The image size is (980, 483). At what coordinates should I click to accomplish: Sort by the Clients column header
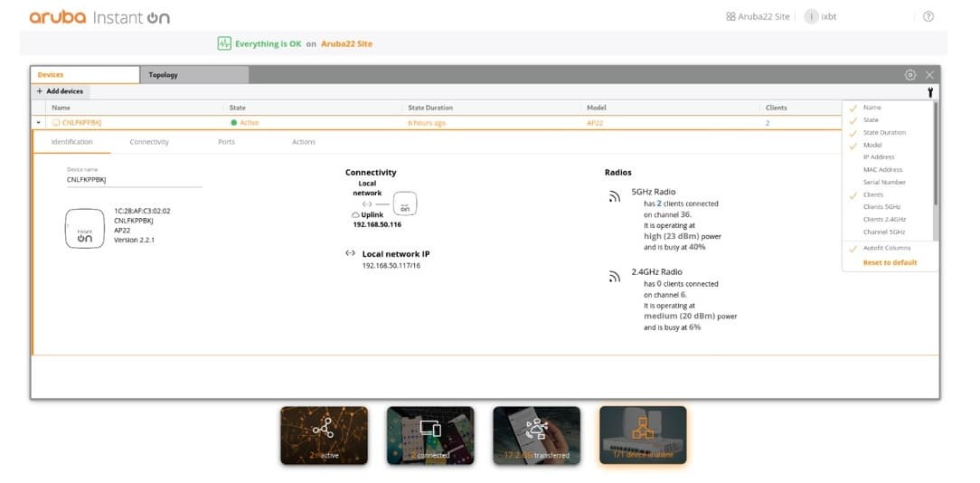click(777, 108)
